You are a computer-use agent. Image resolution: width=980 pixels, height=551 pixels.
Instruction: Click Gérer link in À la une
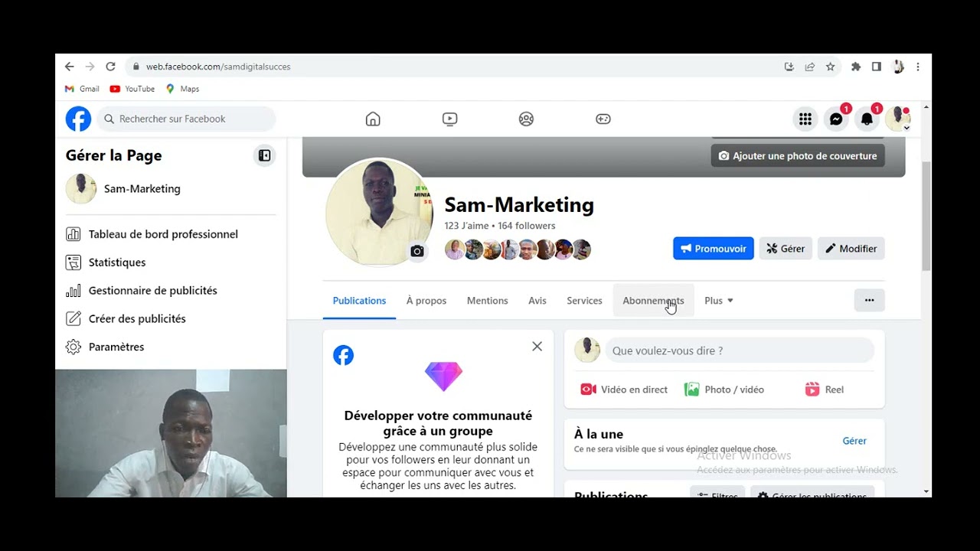pyautogui.click(x=854, y=441)
